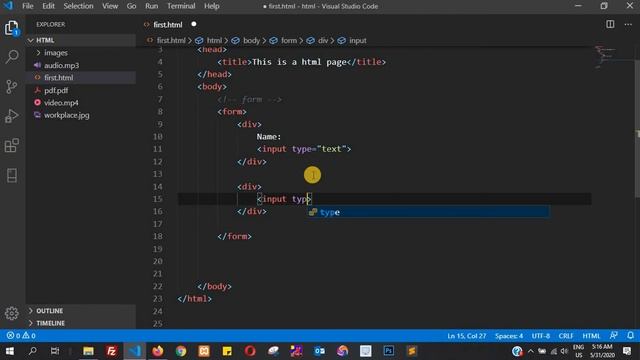
Task: Open Outlook from the taskbar
Action: [320, 351]
